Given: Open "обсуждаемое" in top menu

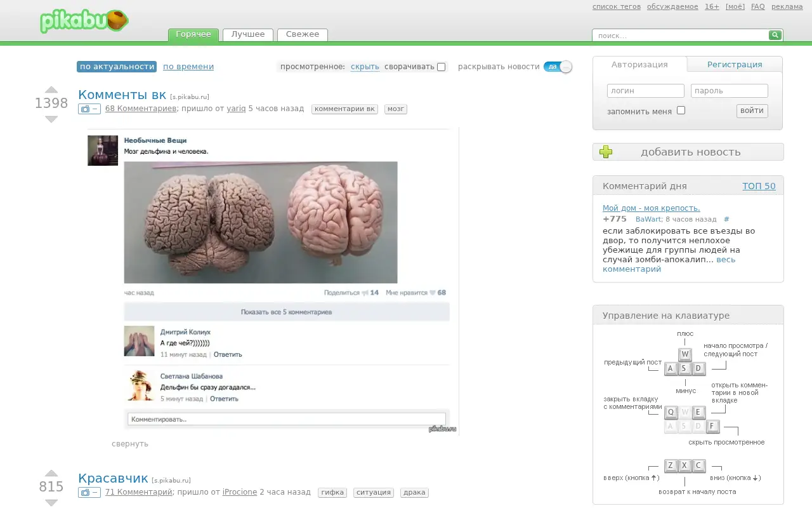Looking at the screenshot, I should (x=672, y=7).
